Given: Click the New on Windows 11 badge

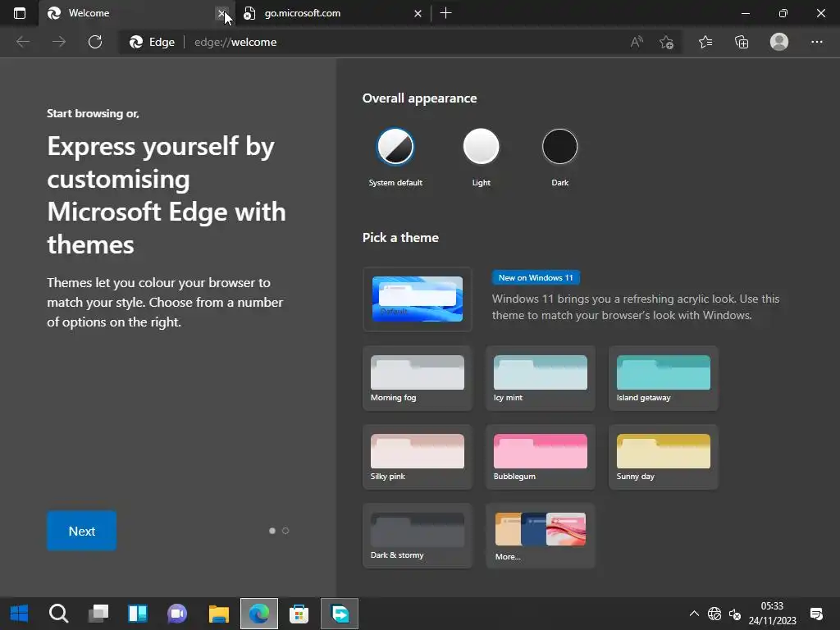Looking at the screenshot, I should [536, 277].
